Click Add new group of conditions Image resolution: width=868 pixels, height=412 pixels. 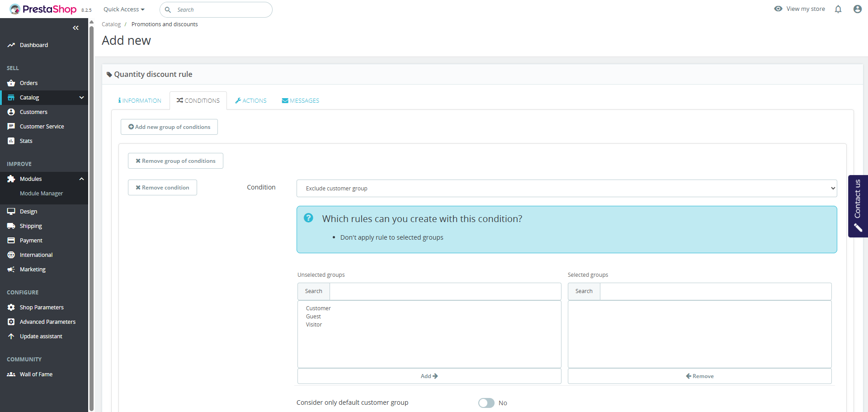click(169, 127)
